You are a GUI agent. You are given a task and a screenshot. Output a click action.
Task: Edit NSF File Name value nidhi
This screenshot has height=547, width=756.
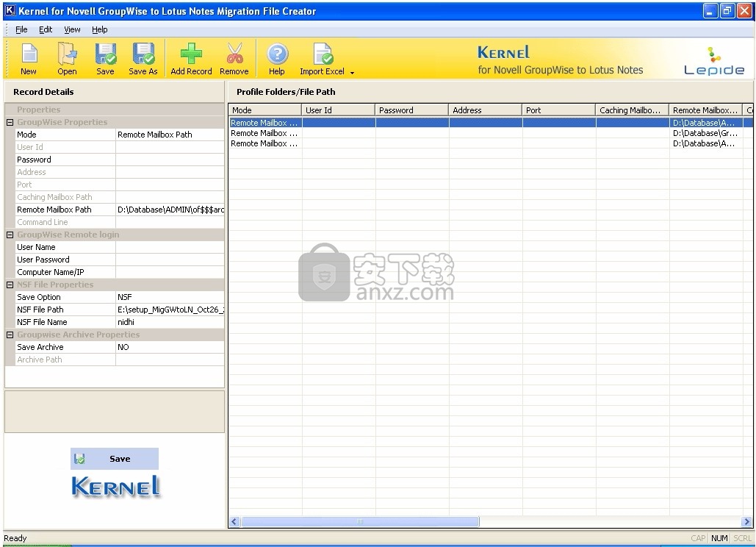pos(170,322)
